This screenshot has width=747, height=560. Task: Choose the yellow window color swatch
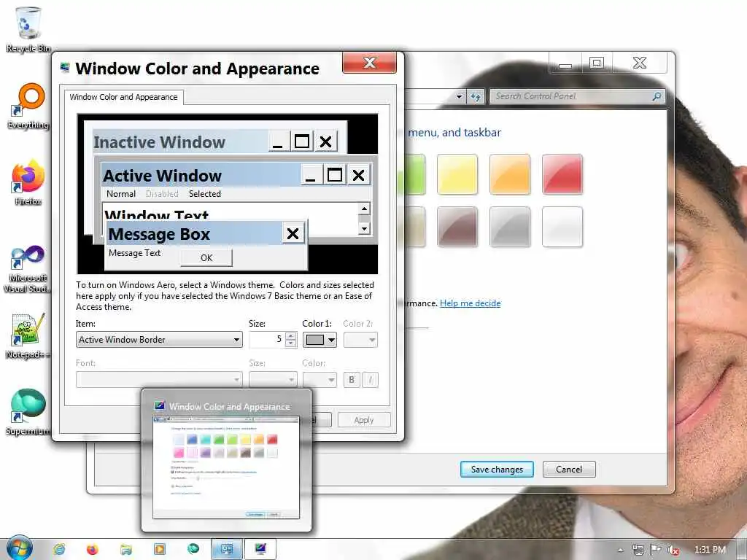[x=457, y=174]
